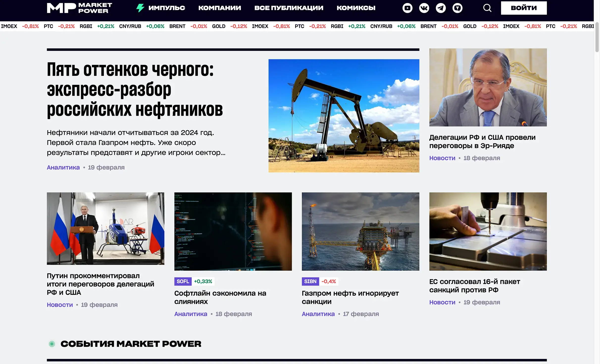The height and width of the screenshot is (364, 600).
Task: Click the Аналитика category link under the lead article
Action: click(x=63, y=167)
